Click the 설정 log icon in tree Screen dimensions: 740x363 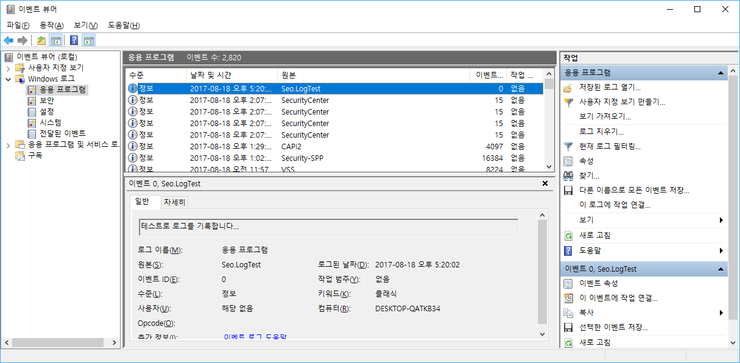32,112
